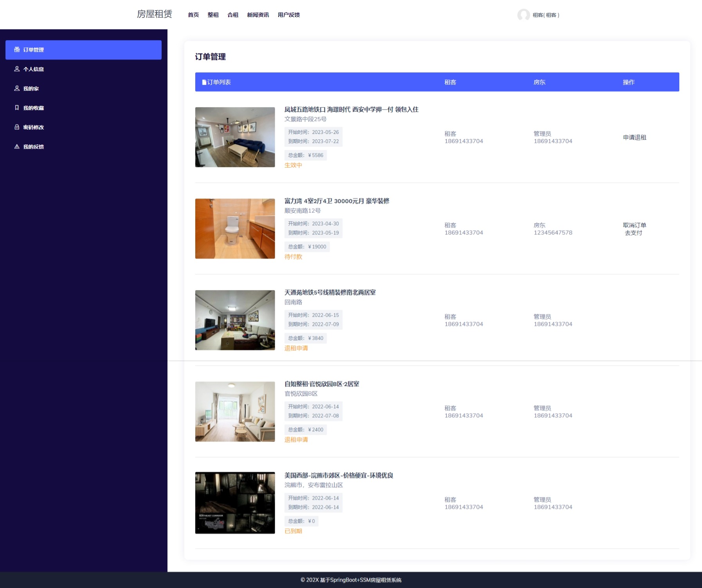This screenshot has height=588, width=702.
Task: Go to 首页 in top navigation
Action: [193, 15]
